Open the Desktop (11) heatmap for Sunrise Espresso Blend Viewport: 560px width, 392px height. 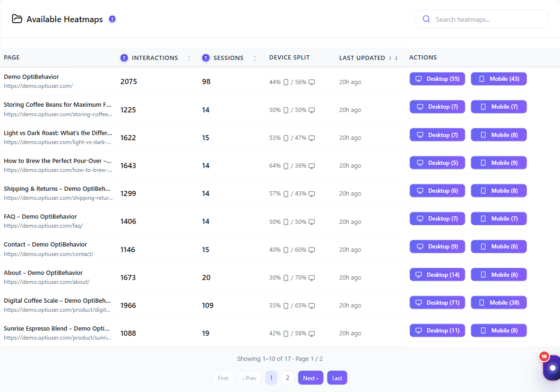click(437, 330)
